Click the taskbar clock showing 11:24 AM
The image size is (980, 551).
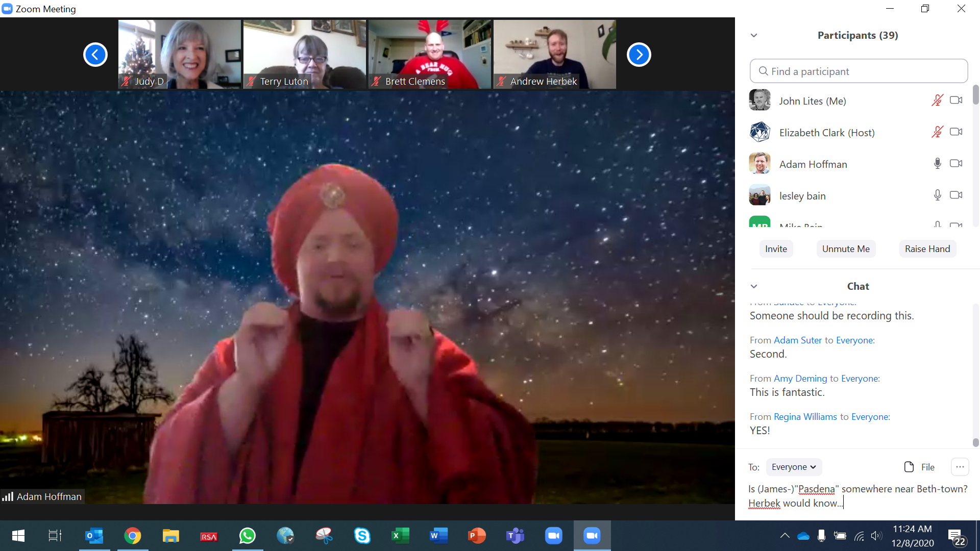pos(913,536)
